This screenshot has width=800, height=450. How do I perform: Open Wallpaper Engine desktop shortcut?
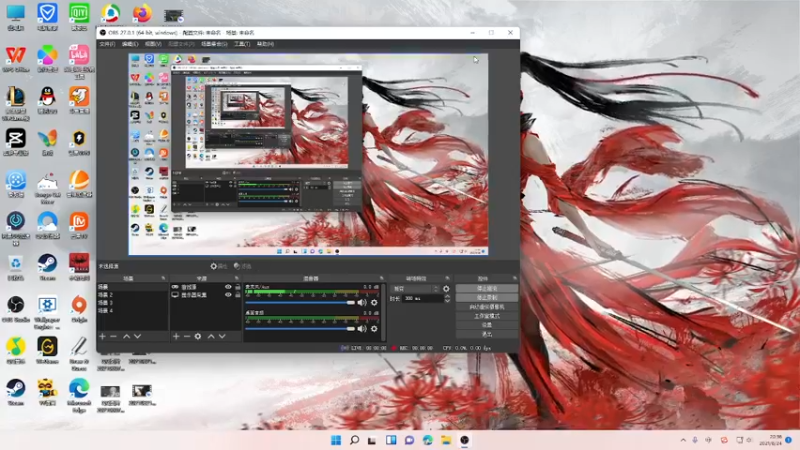[47, 312]
